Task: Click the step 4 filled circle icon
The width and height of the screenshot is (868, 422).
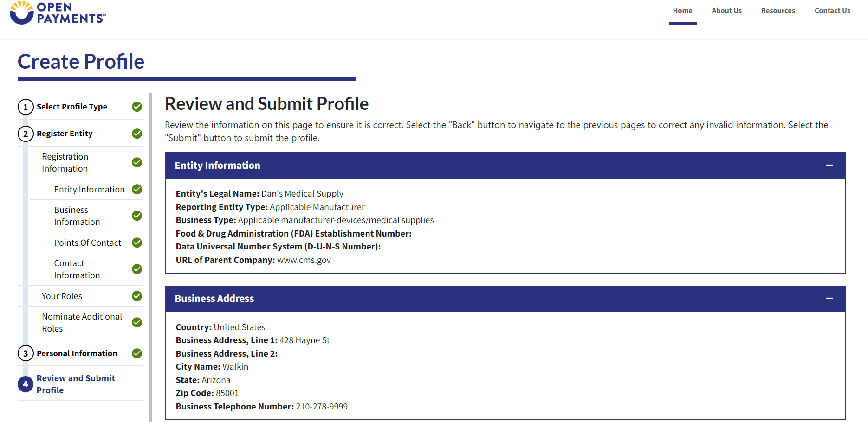Action: (x=26, y=384)
